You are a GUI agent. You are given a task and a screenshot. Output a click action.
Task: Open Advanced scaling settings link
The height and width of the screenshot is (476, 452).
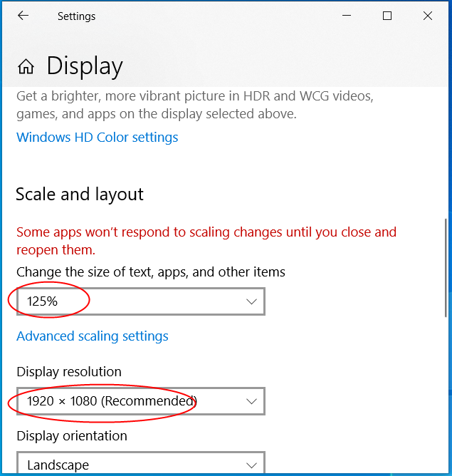point(93,336)
